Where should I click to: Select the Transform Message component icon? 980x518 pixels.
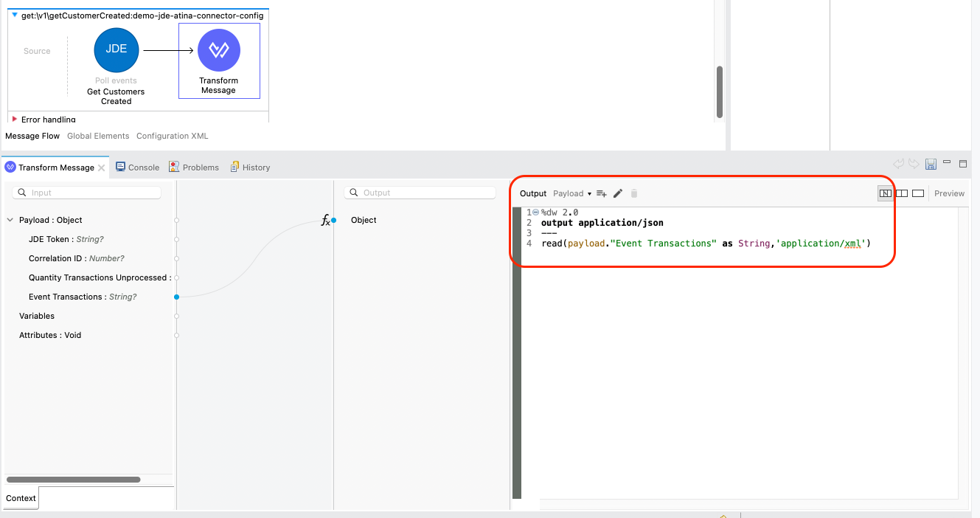(x=219, y=50)
